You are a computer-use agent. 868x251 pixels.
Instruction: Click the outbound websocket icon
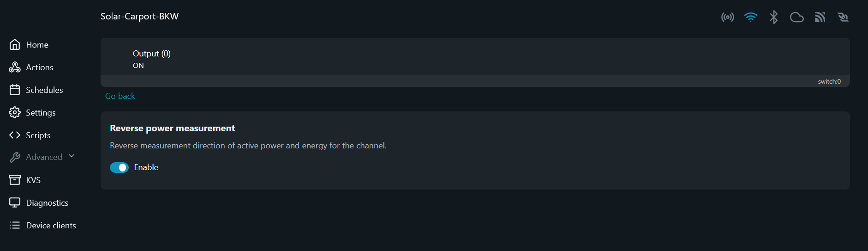(843, 18)
